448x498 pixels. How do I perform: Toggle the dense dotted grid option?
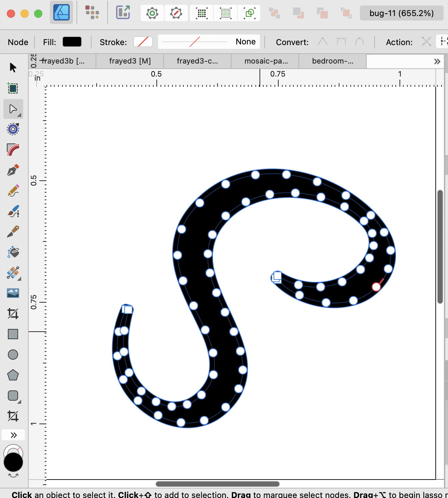pyautogui.click(x=226, y=13)
